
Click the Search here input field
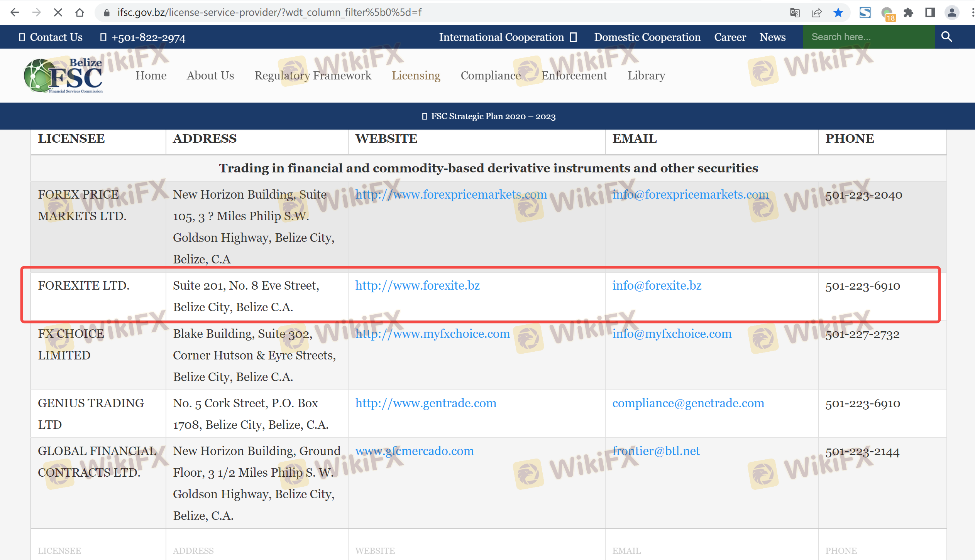868,37
